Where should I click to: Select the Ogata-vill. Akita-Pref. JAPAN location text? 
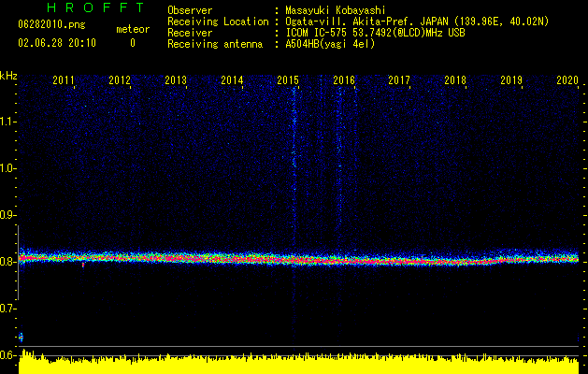tap(417, 22)
